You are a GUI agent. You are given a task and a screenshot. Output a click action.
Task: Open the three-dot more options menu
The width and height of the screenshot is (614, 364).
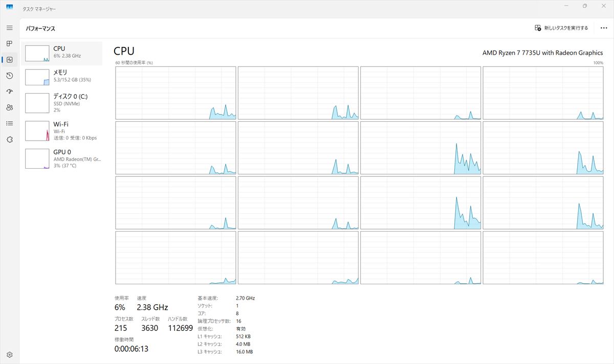point(604,28)
